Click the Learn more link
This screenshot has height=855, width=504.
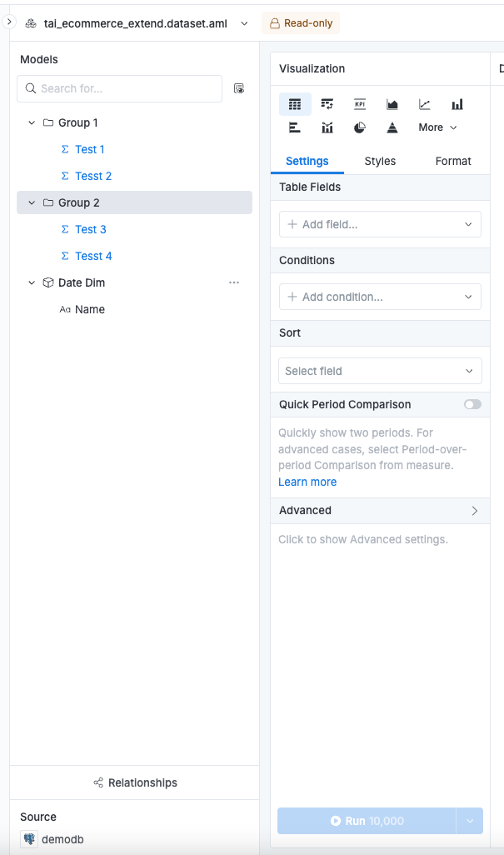307,482
